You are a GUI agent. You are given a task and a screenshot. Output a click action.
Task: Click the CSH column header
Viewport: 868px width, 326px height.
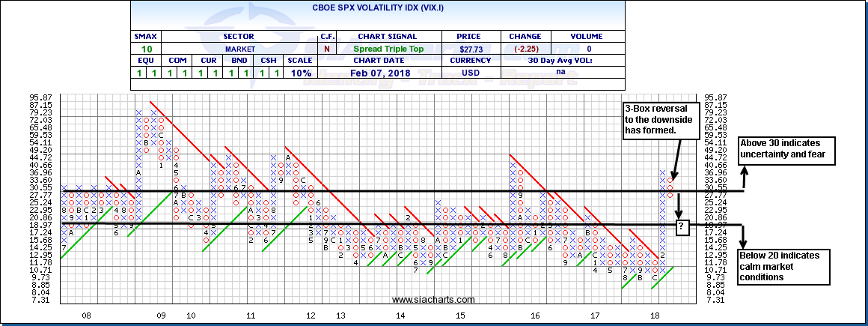pos(267,61)
